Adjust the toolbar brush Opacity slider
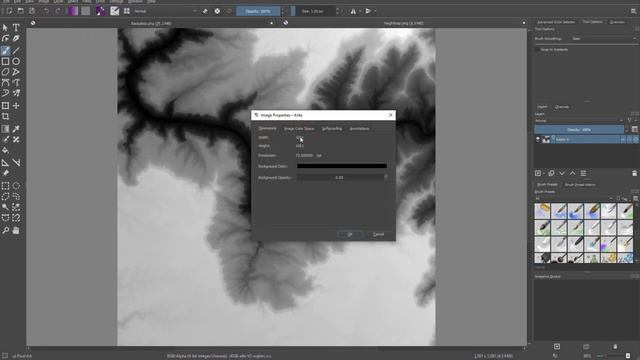 tap(258, 11)
